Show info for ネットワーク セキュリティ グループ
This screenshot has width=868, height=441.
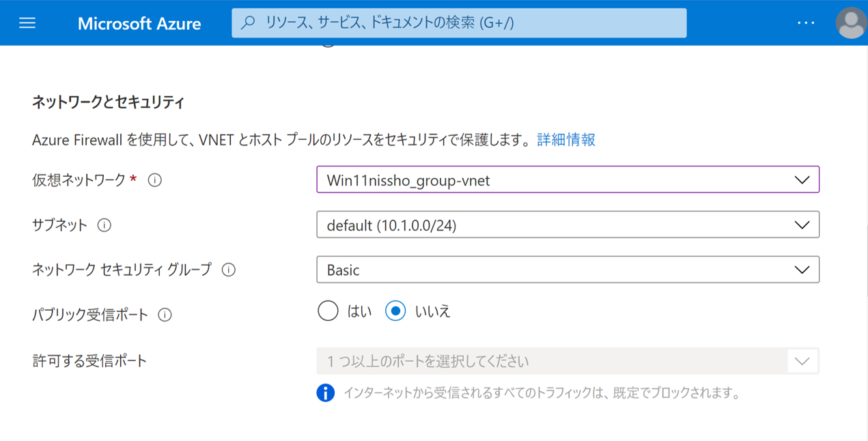tap(229, 270)
